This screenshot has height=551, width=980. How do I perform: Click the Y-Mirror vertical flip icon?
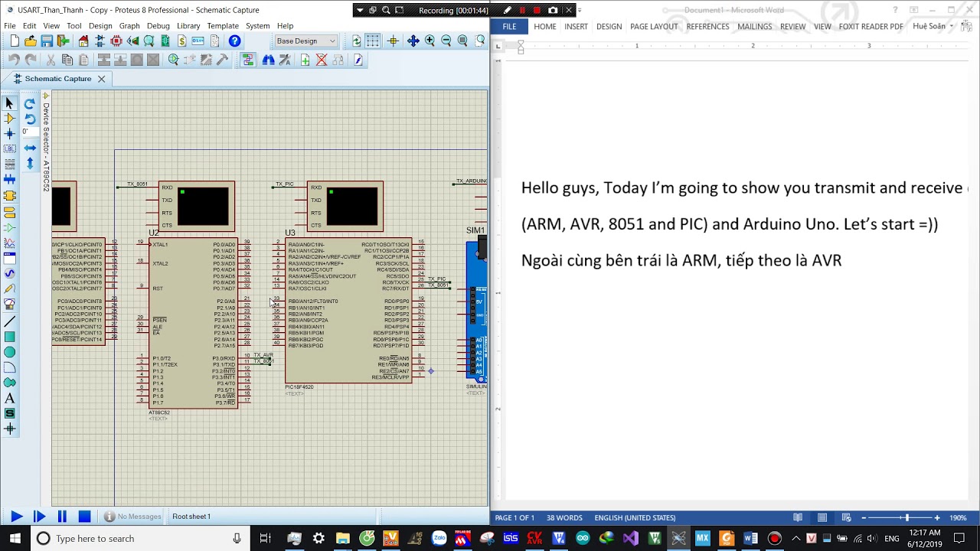(30, 163)
